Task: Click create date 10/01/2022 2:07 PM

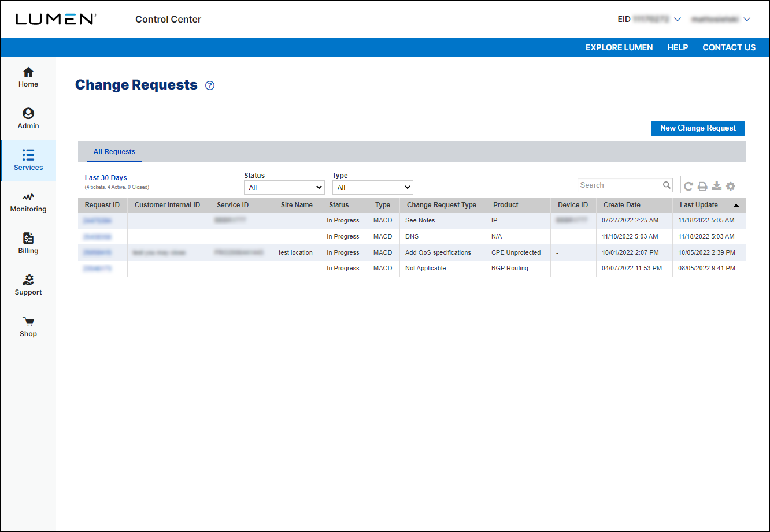Action: pos(630,253)
